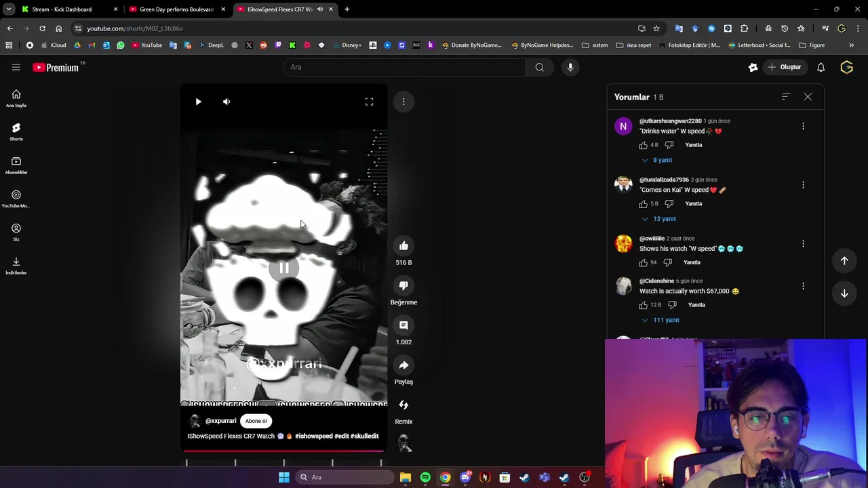868x488 pixels.
Task: Subscribe using the Abone ol button
Action: click(256, 421)
